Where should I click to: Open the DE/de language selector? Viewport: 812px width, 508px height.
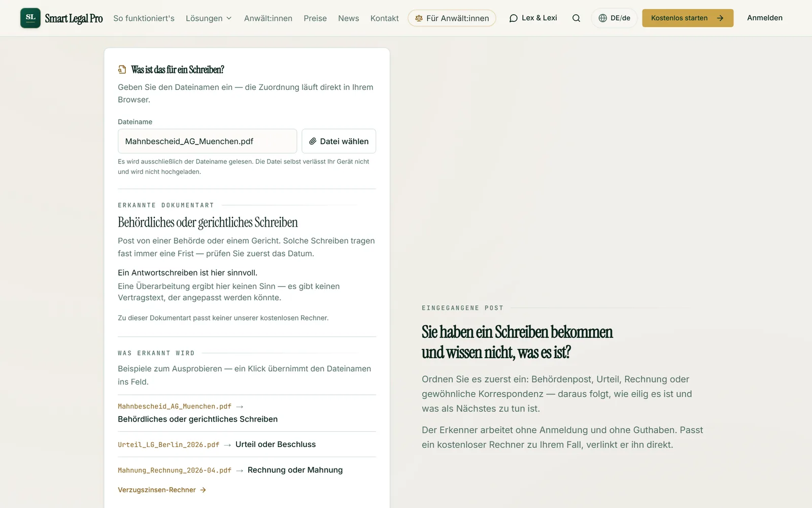tap(614, 18)
